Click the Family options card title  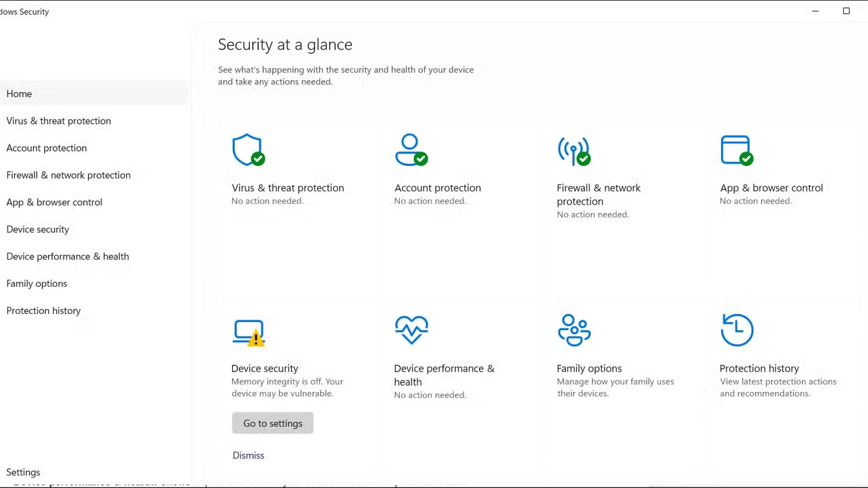pyautogui.click(x=589, y=368)
